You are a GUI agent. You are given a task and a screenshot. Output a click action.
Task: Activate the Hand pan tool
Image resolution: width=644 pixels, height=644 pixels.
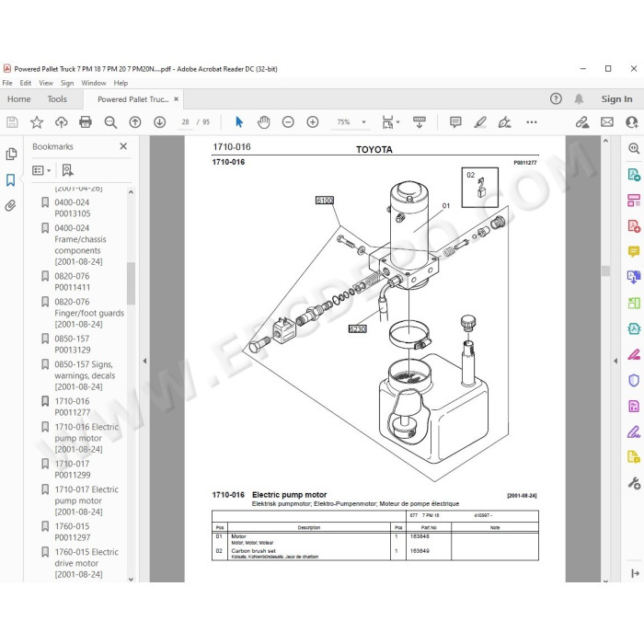point(264,122)
